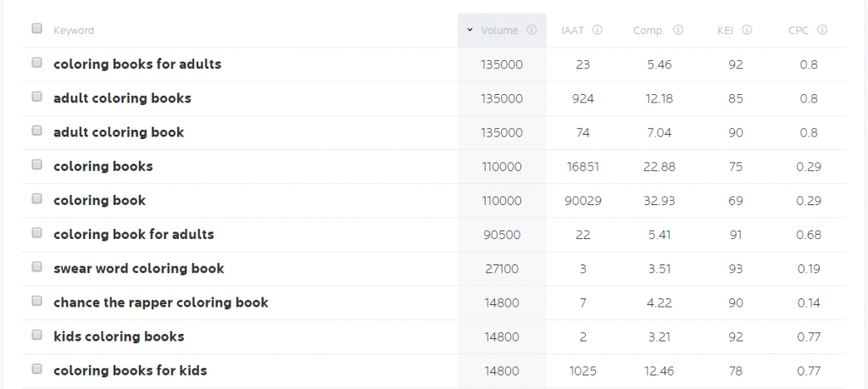The width and height of the screenshot is (868, 389).
Task: Sort the table by Keyword header
Action: (74, 31)
